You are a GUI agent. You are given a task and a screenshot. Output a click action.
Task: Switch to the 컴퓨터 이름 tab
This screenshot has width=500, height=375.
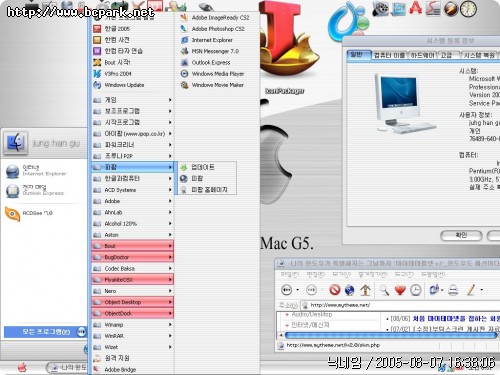pos(389,55)
